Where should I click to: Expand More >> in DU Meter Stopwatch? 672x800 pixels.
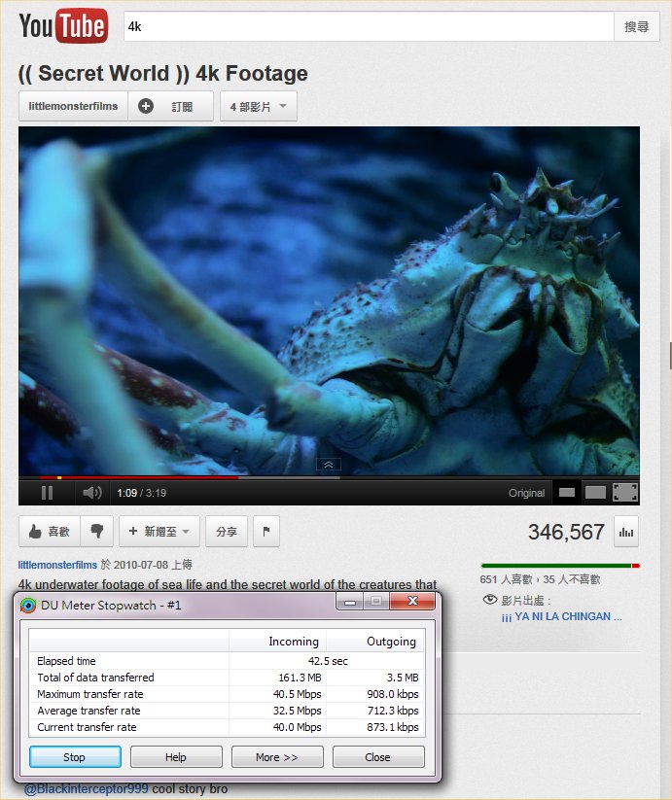277,756
